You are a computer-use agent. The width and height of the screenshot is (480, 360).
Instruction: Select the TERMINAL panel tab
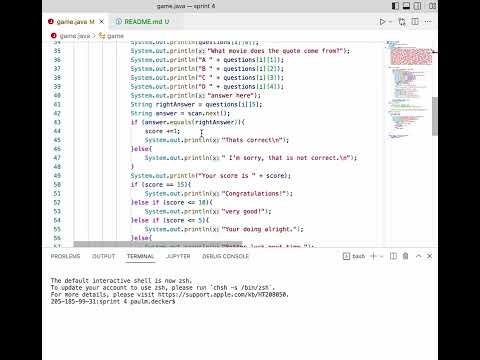click(x=140, y=256)
